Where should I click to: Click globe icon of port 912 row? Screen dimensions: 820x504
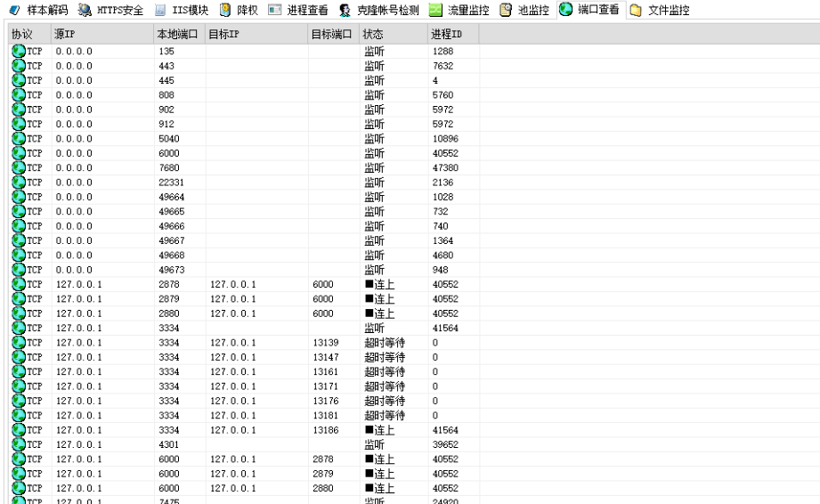coord(19,124)
